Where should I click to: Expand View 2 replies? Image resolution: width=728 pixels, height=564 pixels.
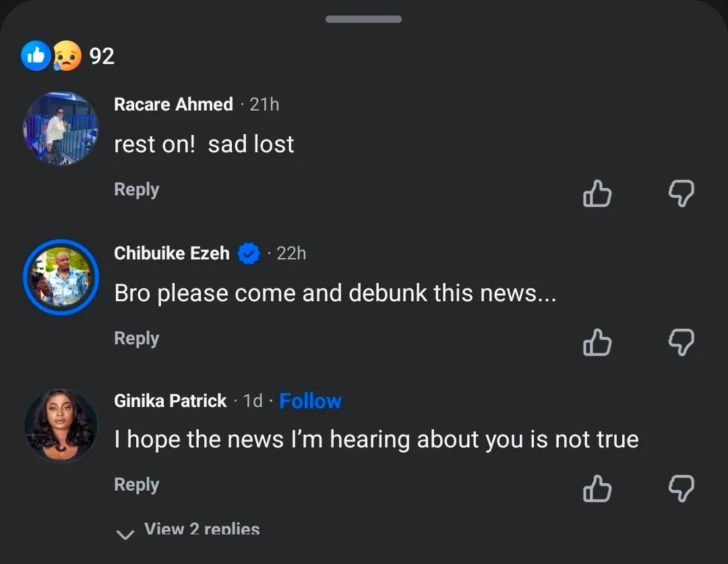[201, 530]
